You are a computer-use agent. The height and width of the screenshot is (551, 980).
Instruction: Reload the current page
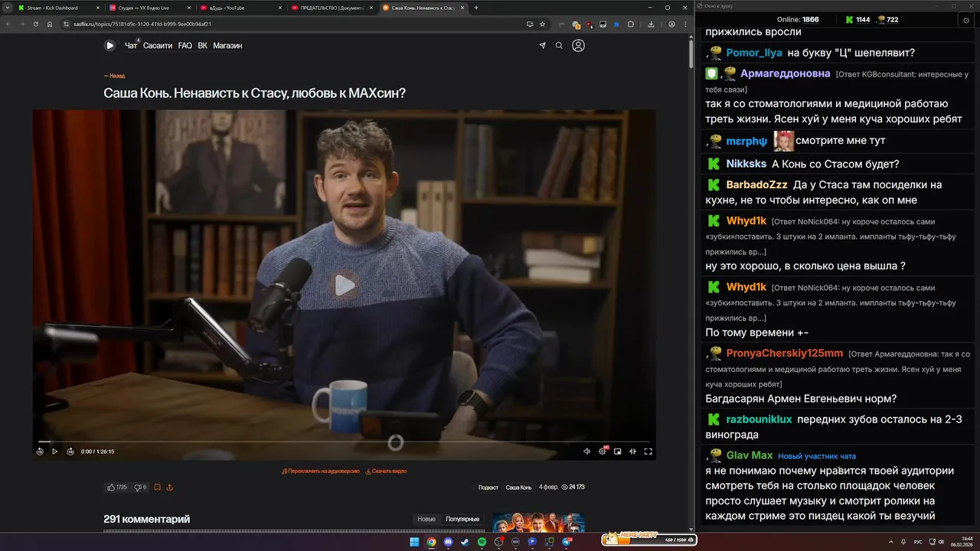35,24
